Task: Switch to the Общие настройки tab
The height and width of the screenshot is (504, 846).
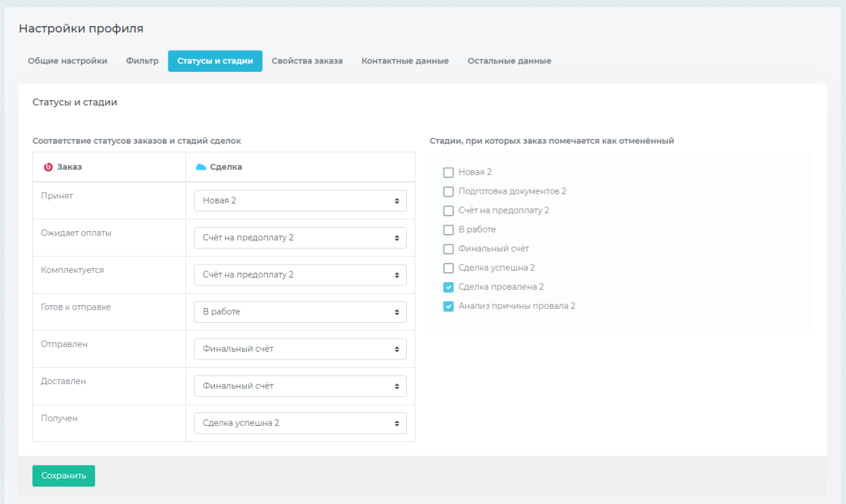Action: tap(68, 61)
